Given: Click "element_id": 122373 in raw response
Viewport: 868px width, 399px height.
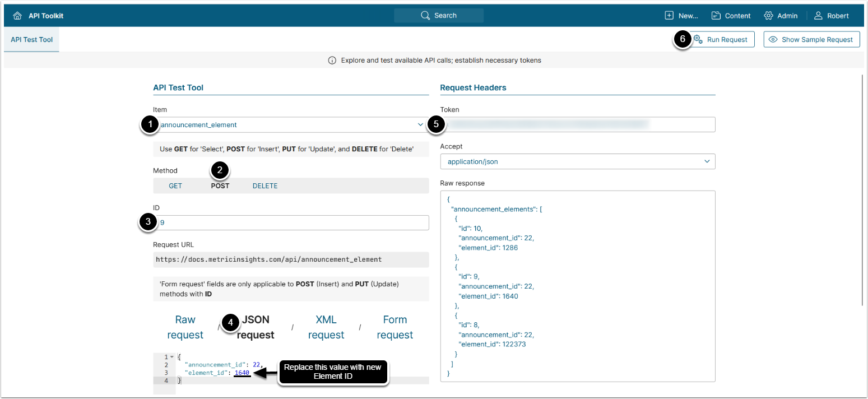Looking at the screenshot, I should click(492, 344).
